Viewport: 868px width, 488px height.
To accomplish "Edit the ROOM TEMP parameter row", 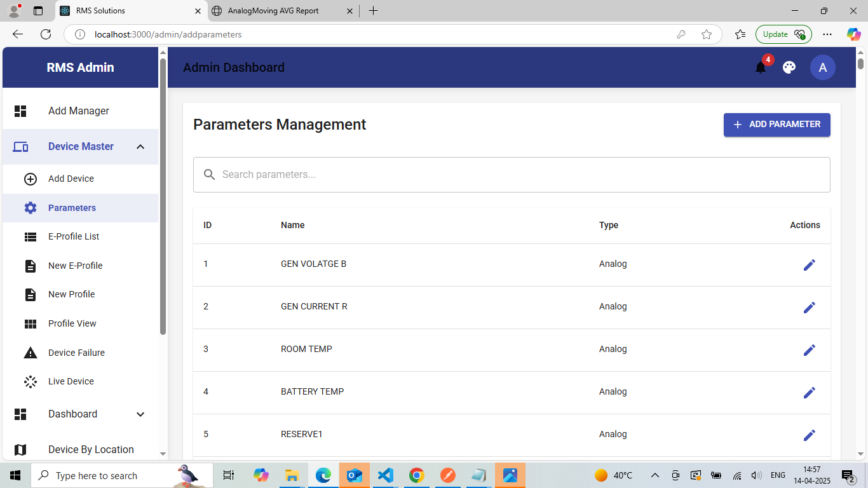I will pyautogui.click(x=809, y=350).
